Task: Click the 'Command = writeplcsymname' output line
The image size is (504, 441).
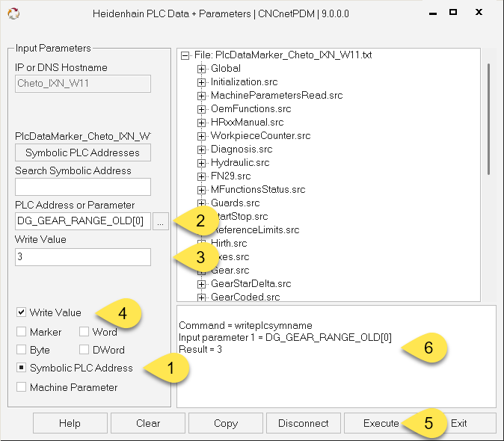Action: click(x=245, y=325)
